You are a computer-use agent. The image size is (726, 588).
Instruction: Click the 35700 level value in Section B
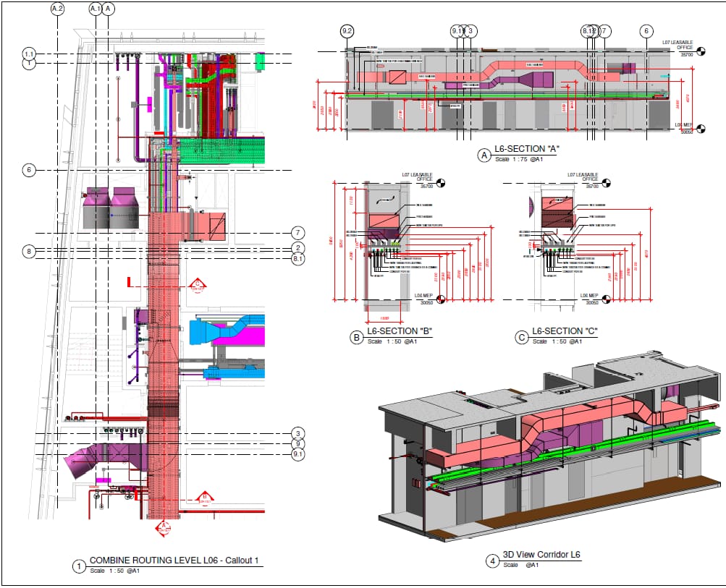point(426,187)
